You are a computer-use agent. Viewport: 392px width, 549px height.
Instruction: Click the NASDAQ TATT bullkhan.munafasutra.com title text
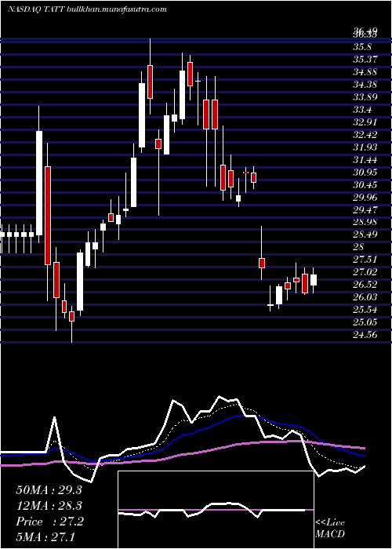click(87, 9)
